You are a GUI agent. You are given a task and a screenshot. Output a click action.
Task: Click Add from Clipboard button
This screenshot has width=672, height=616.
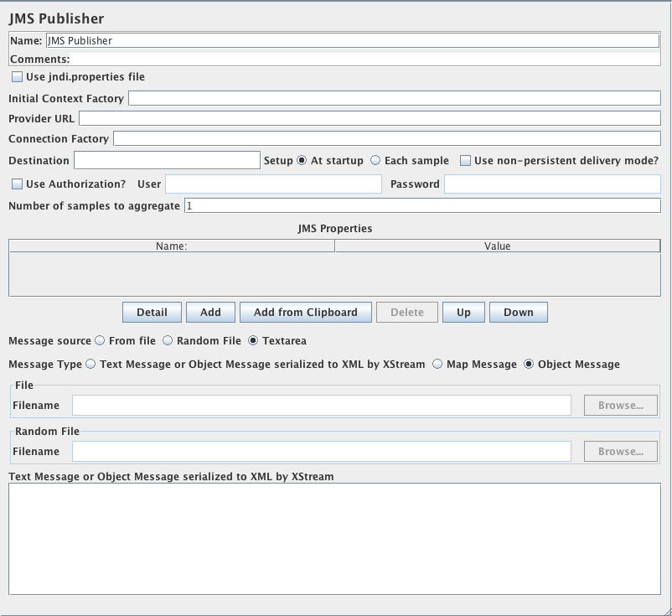point(305,313)
